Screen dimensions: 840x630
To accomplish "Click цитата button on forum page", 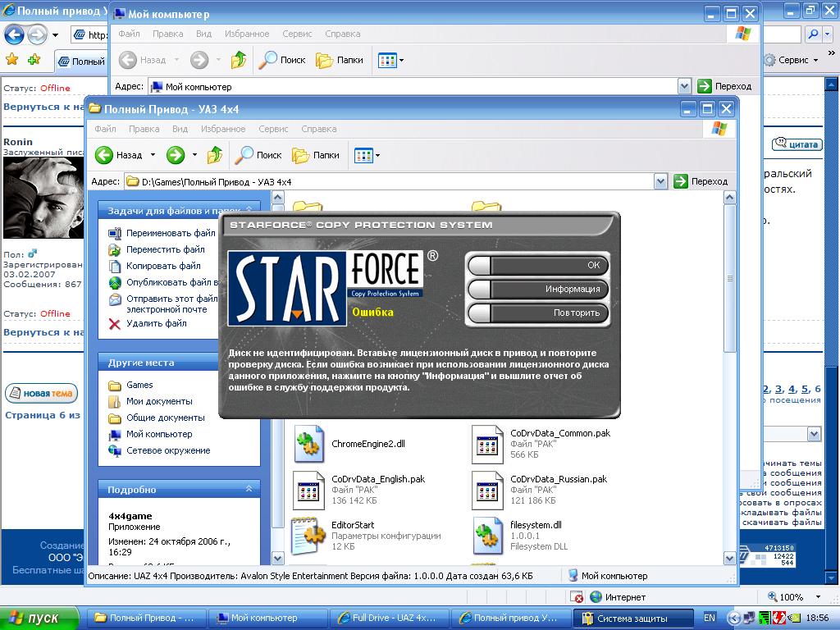I will [x=797, y=144].
